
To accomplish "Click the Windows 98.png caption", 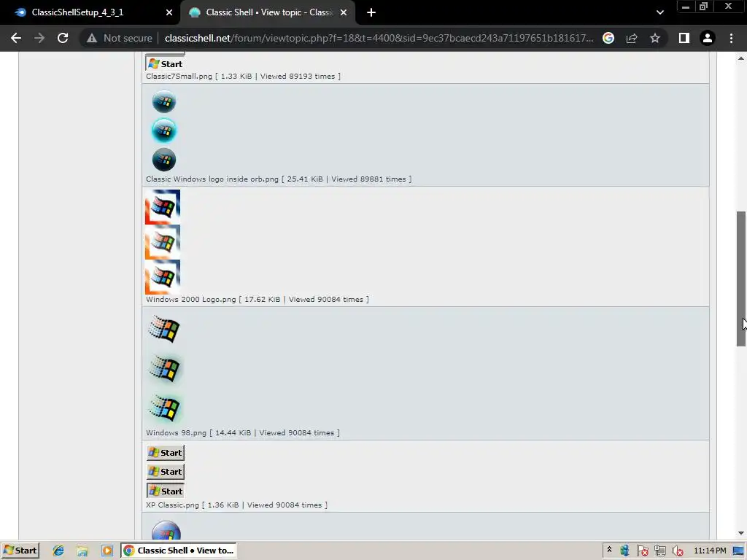I will pyautogui.click(x=242, y=433).
